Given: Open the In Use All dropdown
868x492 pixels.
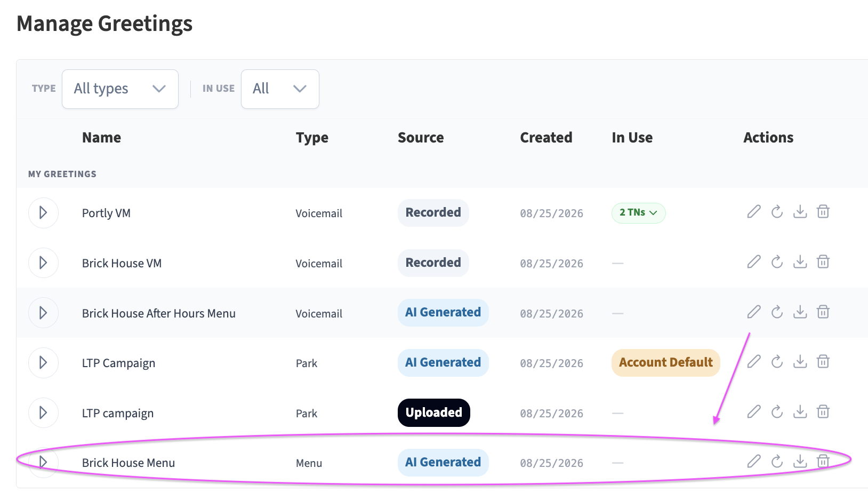Looking at the screenshot, I should (x=280, y=89).
